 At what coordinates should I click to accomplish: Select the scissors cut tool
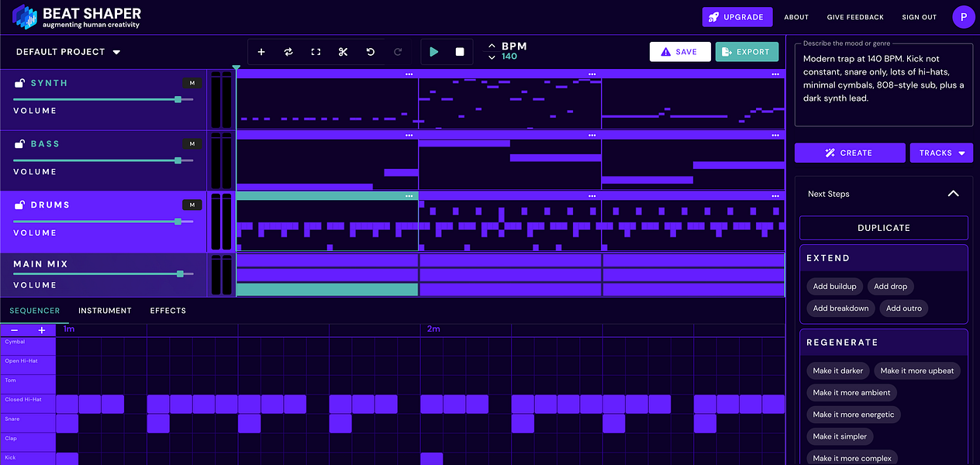click(x=343, y=52)
